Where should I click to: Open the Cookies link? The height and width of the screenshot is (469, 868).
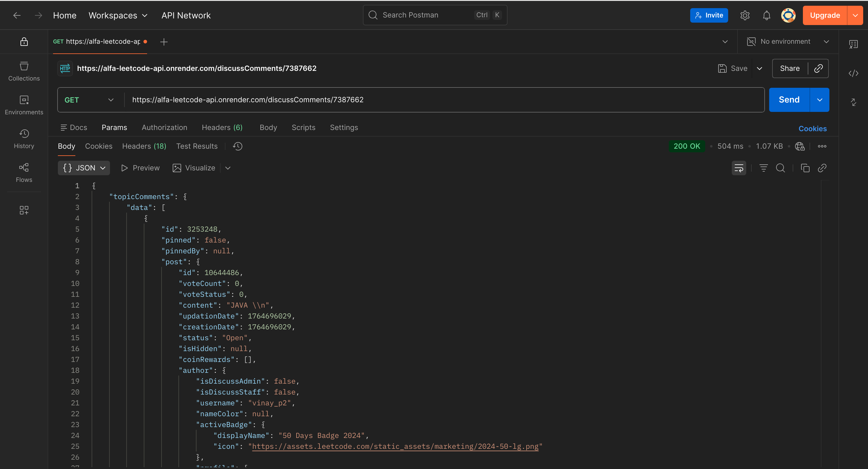[813, 128]
